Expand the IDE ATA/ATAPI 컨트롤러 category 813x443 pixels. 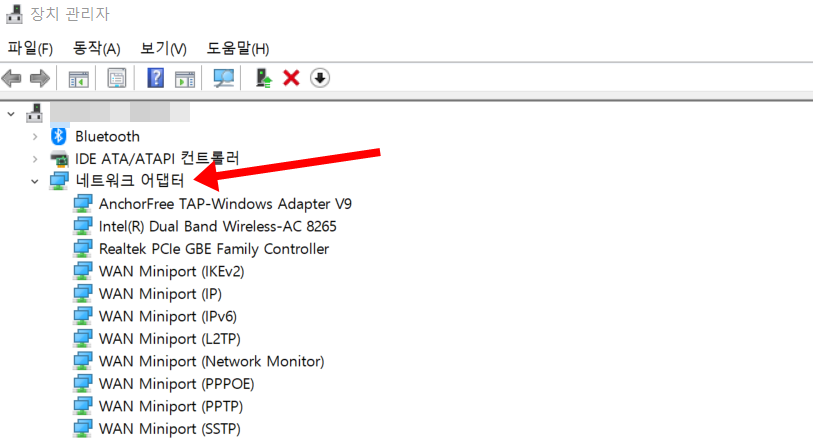pos(35,159)
